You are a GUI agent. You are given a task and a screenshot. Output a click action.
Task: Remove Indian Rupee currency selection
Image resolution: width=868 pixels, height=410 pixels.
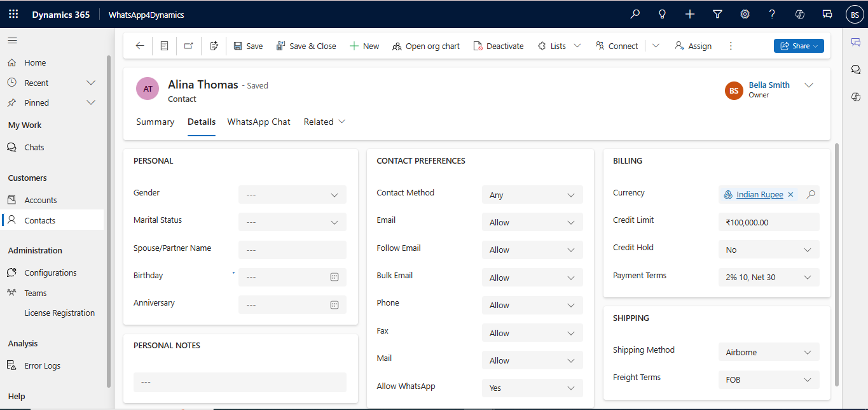pos(790,195)
